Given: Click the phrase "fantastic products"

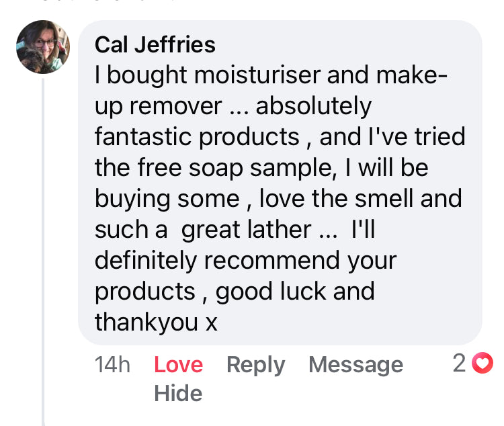Looking at the screenshot, I should (x=197, y=137).
